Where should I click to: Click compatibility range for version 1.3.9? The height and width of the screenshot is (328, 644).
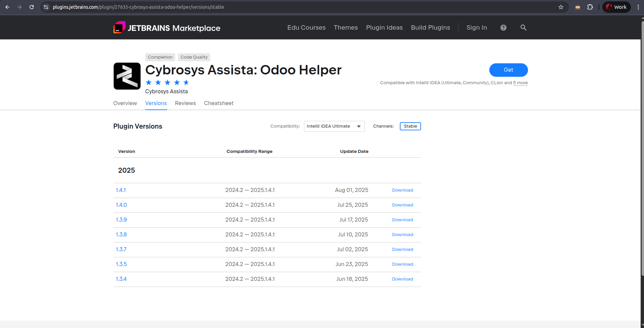click(250, 220)
